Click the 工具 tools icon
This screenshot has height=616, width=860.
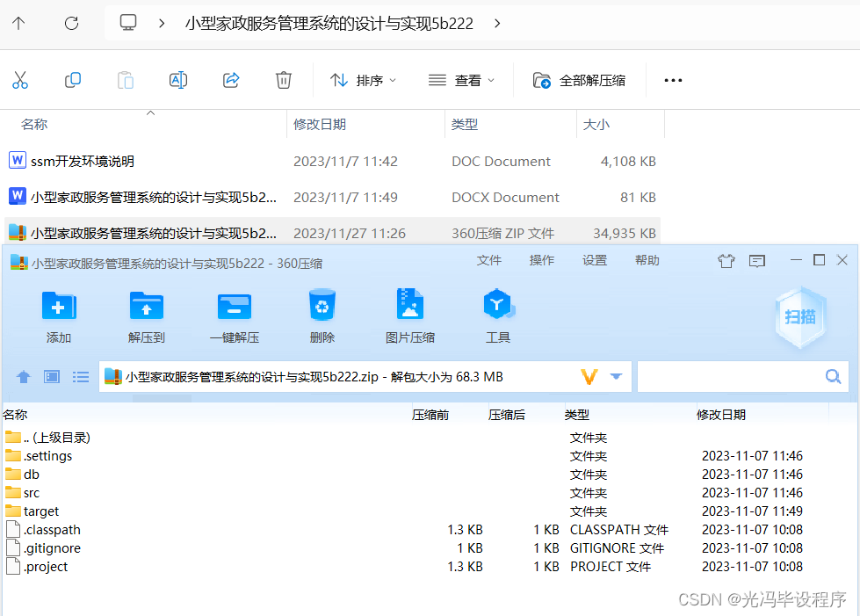498,315
